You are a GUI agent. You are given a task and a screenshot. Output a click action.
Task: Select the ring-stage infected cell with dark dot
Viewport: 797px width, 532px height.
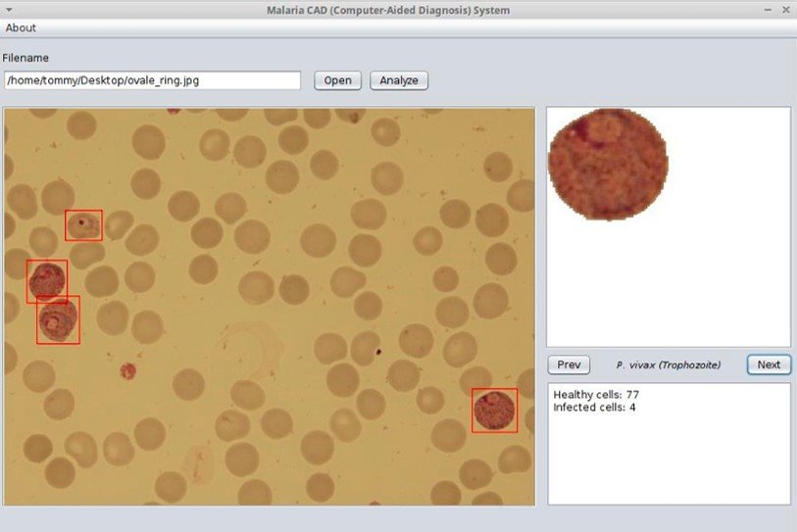tap(83, 225)
